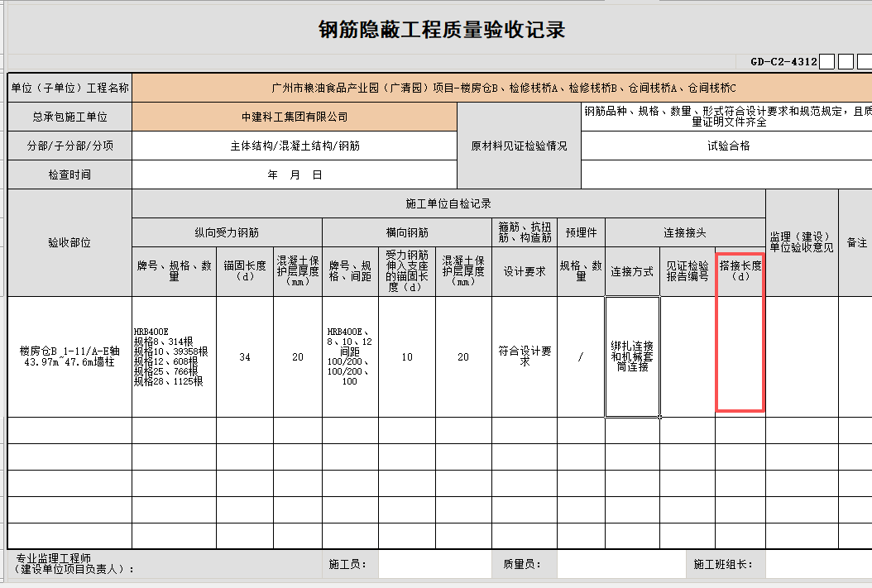Click the empty red-outlined cell under 搭接长度
This screenshot has height=588, width=872.
pyautogui.click(x=740, y=356)
